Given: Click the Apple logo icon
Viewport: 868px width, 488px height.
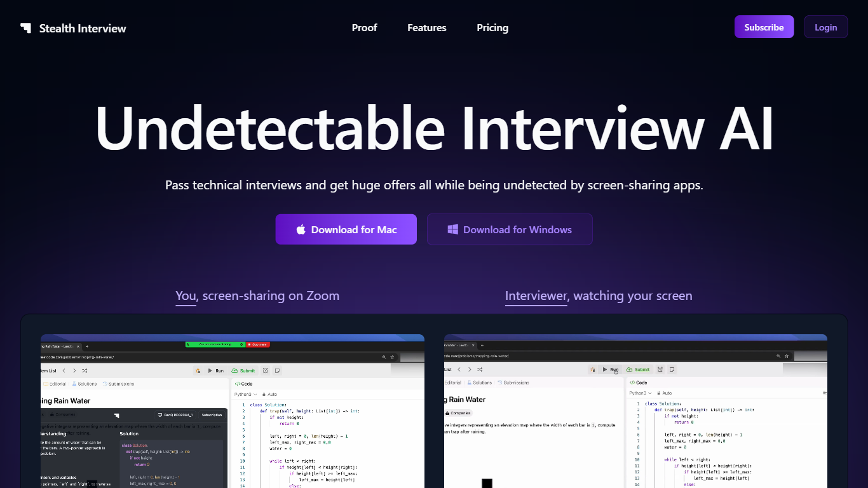Looking at the screenshot, I should click(301, 229).
